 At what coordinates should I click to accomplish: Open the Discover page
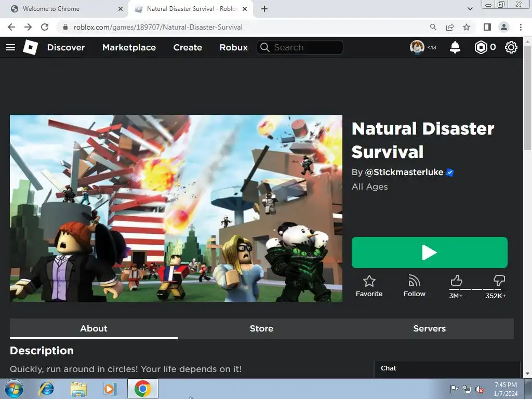[x=66, y=47]
